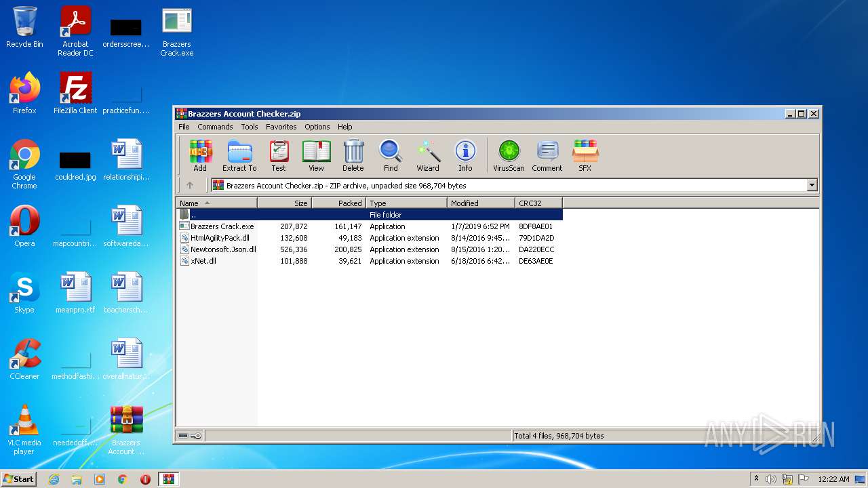Sort by the Modified column header
Screen dimensions: 868x488
point(481,203)
